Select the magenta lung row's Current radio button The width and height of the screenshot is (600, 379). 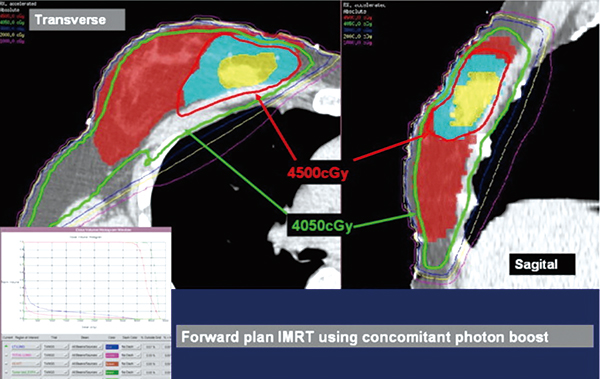[7, 355]
